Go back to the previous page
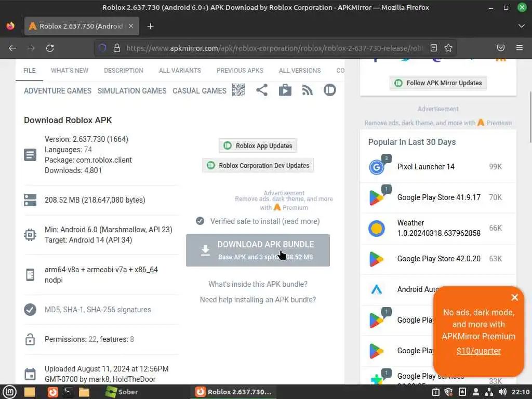Screen dimensions: 532x399 coord(12,48)
